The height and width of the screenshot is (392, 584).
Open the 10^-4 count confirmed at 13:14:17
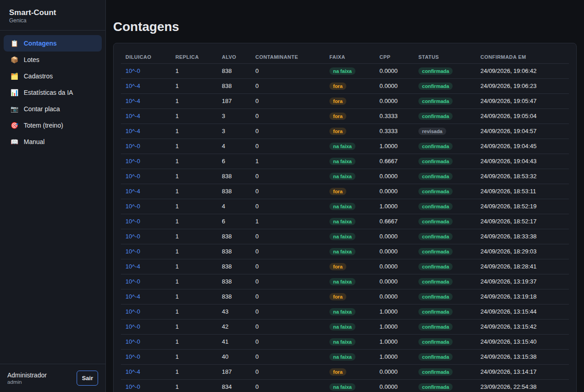133,372
